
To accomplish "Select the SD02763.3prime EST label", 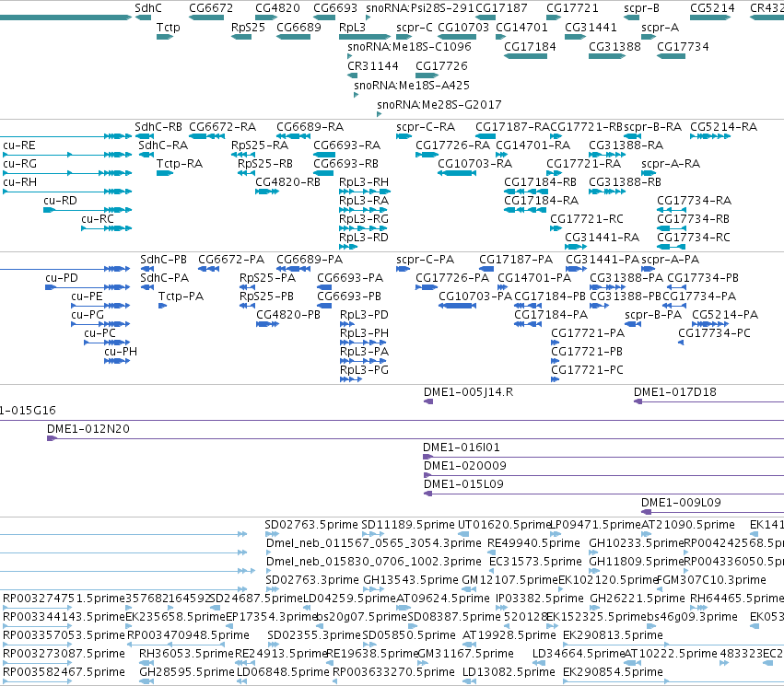I will point(312,580).
